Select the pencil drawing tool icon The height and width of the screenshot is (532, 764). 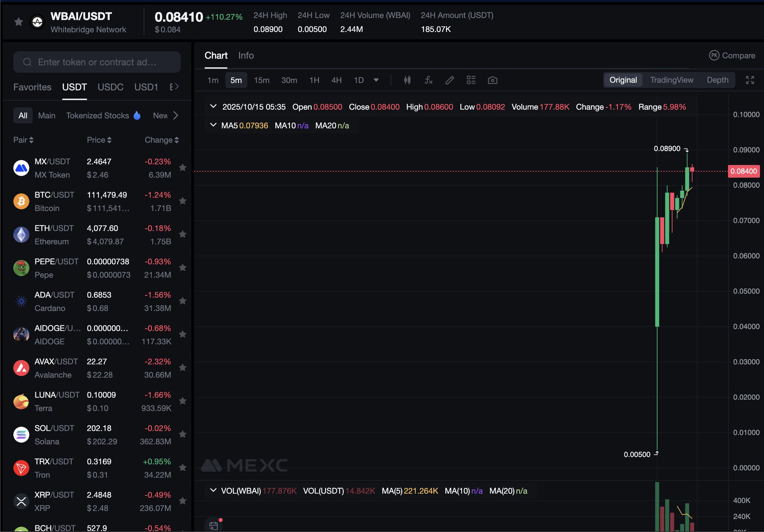pyautogui.click(x=450, y=80)
